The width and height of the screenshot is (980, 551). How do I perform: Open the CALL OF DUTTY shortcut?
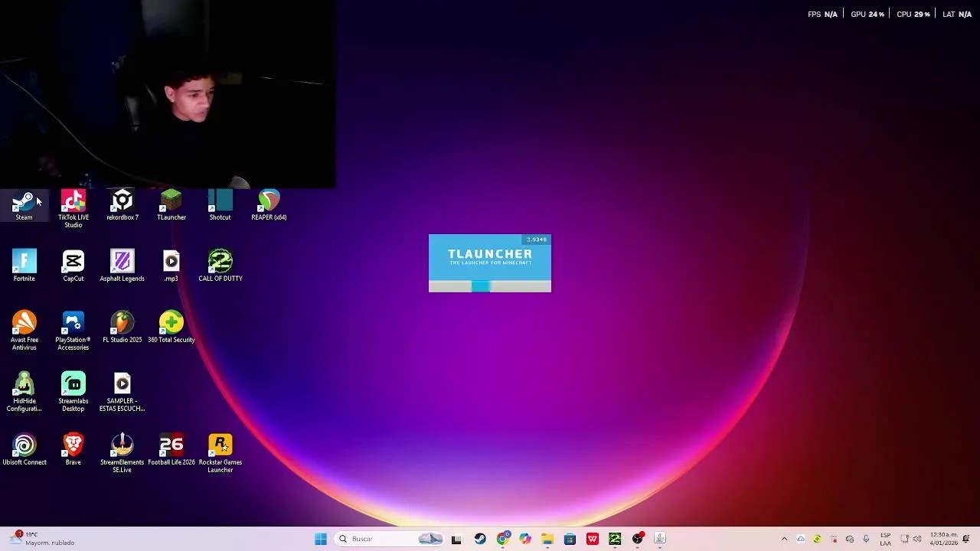point(220,266)
